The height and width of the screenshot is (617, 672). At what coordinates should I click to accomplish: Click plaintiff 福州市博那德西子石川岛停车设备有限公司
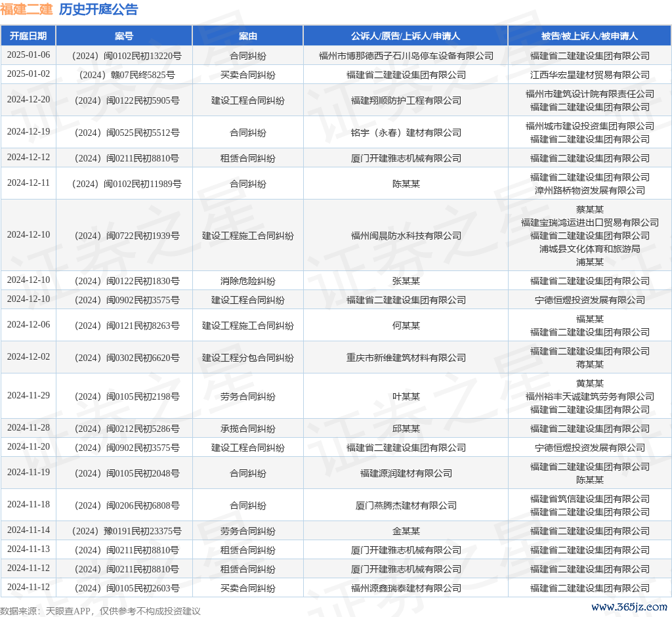pos(406,56)
